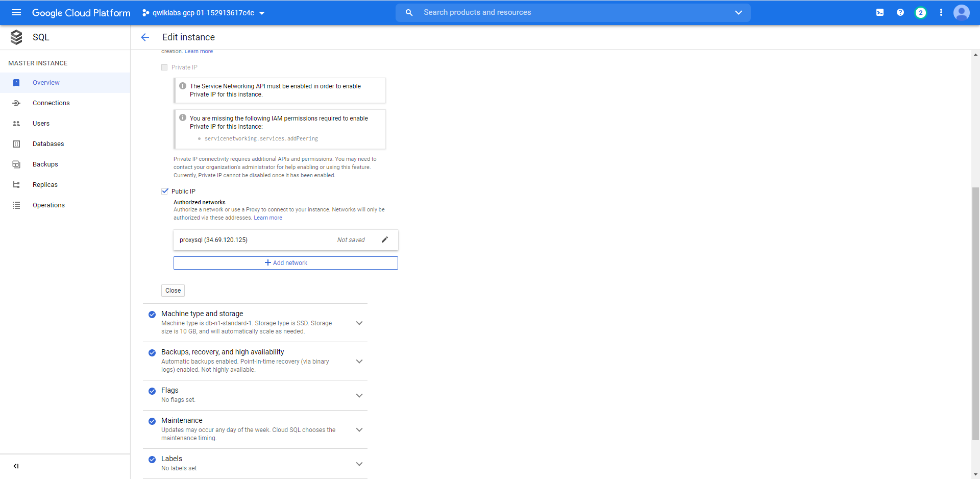Click the Users sidebar icon

(16, 124)
